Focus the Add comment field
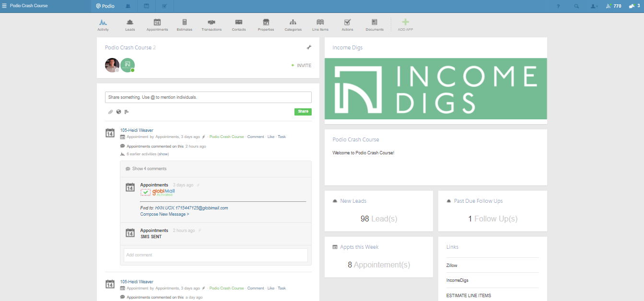The image size is (644, 301). 216,255
